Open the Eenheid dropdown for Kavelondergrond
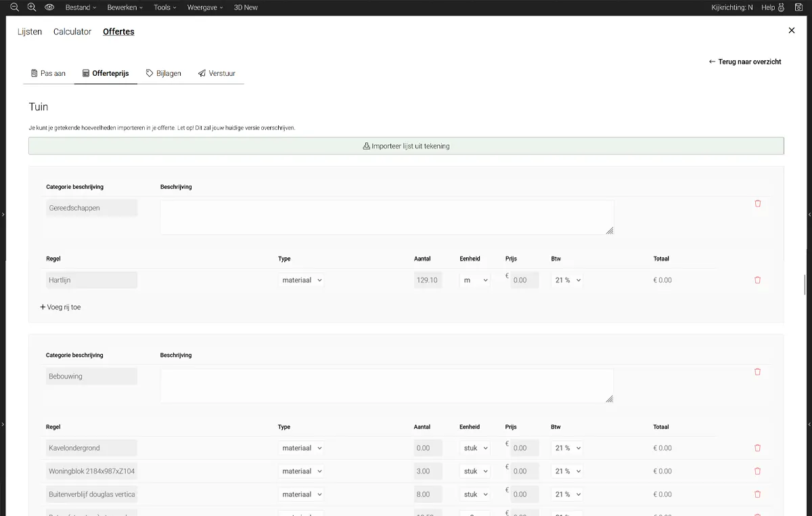 [x=474, y=448]
